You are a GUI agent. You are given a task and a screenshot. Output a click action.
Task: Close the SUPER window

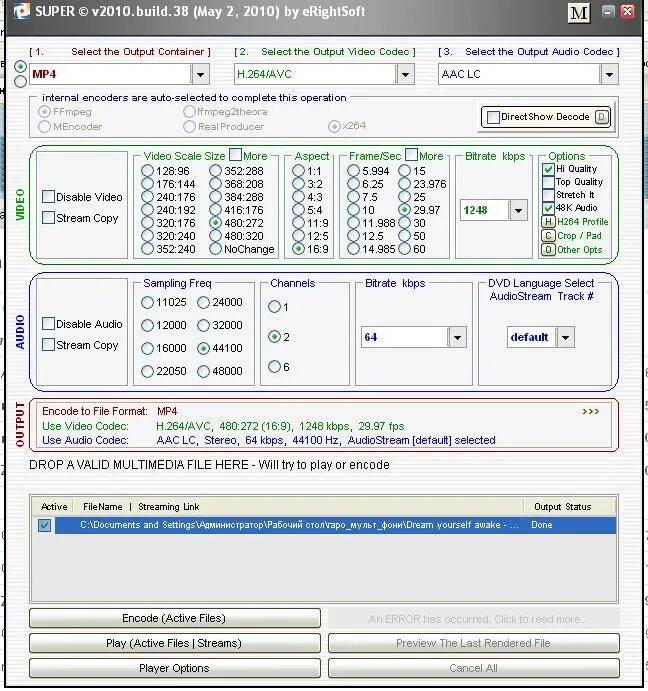pos(627,11)
